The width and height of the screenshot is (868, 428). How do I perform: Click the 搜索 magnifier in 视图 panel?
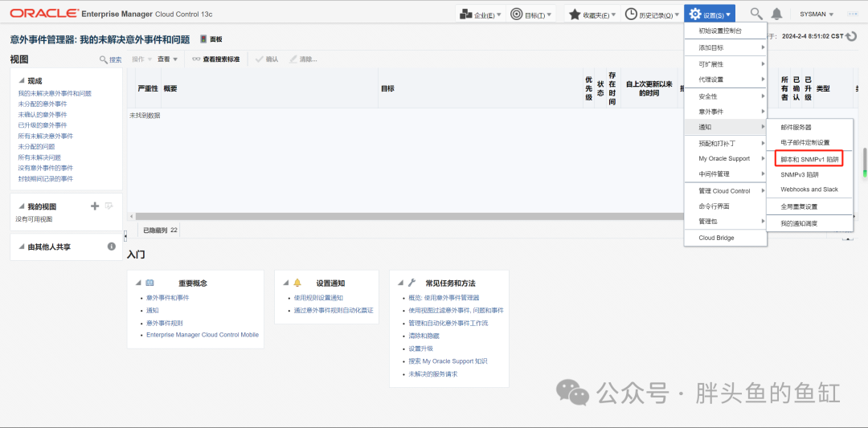tap(103, 59)
